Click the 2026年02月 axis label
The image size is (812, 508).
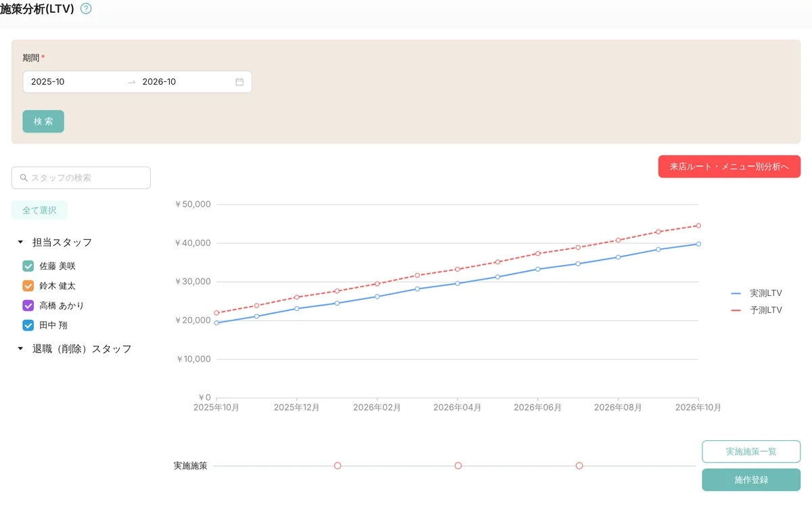click(377, 408)
